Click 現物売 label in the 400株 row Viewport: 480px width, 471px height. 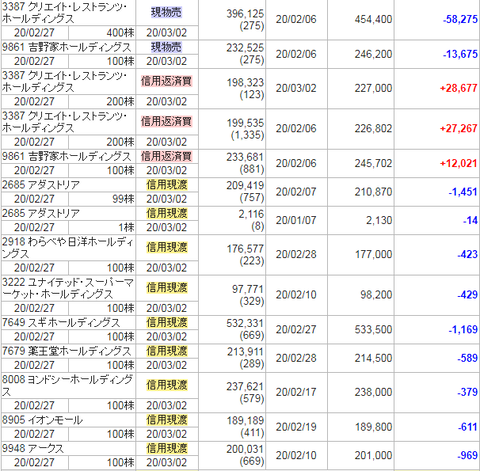166,12
